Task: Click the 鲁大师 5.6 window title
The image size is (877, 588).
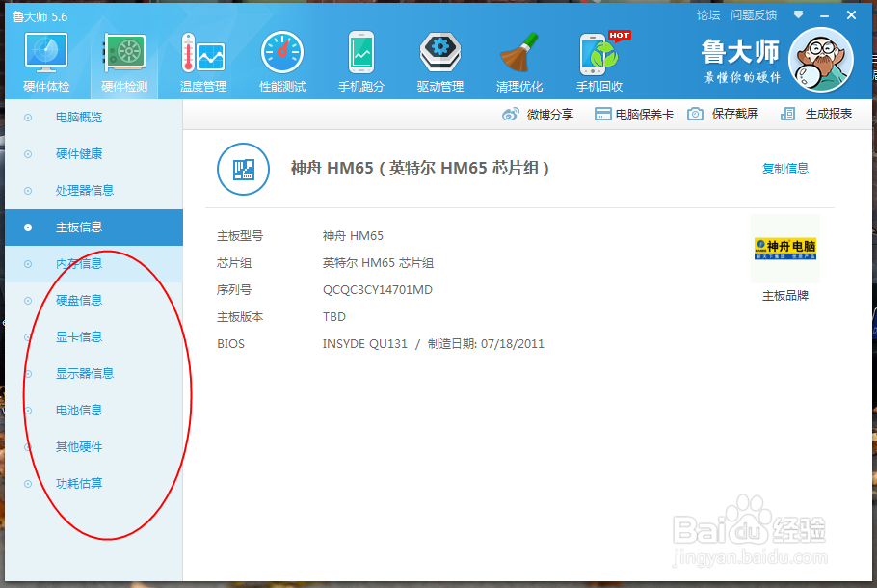Action: (x=40, y=16)
